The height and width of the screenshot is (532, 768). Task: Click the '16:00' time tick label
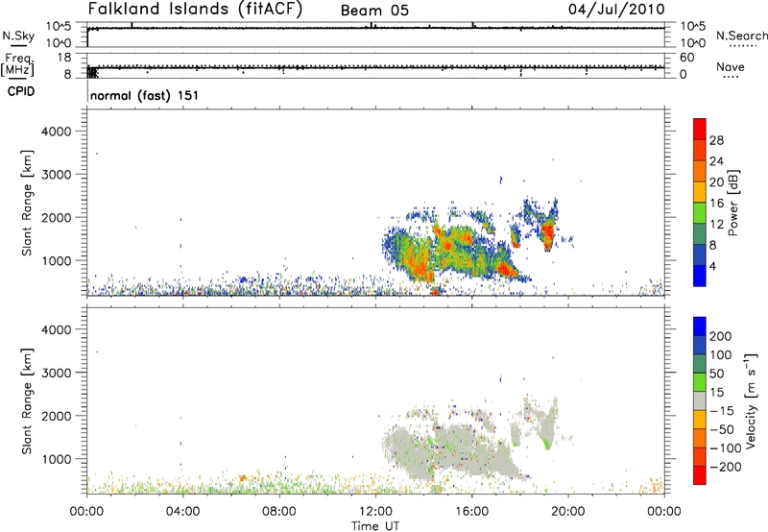pyautogui.click(x=471, y=512)
